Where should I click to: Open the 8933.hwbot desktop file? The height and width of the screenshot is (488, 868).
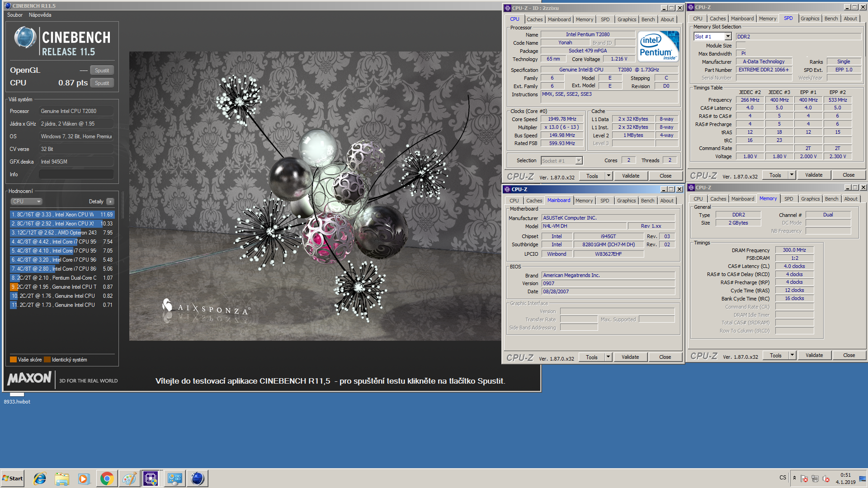point(17,398)
